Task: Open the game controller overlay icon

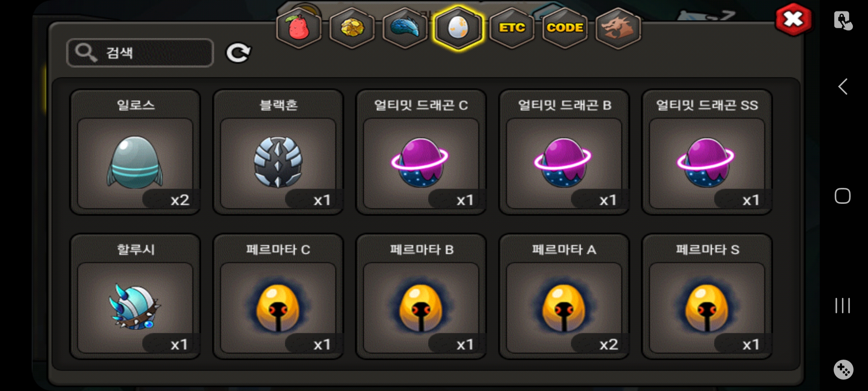Action: pyautogui.click(x=843, y=370)
